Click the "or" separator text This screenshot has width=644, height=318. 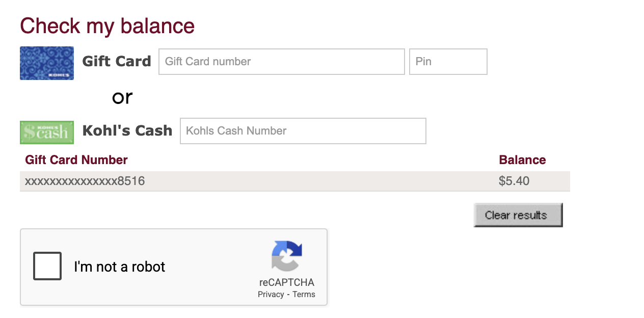coord(122,97)
